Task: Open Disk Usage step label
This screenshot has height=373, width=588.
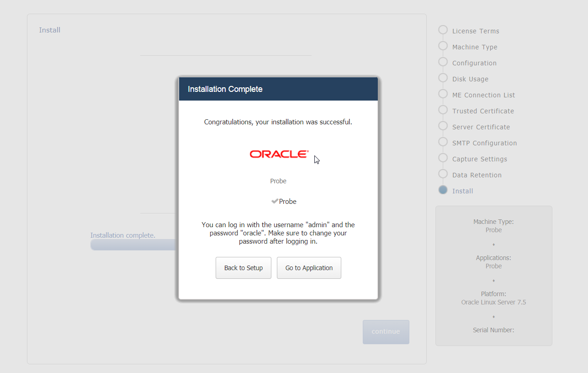Action: [x=470, y=79]
